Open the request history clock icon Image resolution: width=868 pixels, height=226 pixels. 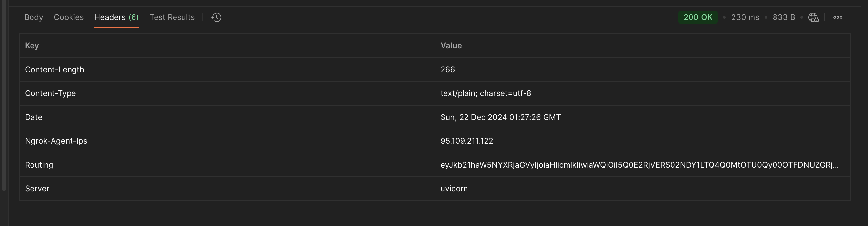[x=216, y=17]
